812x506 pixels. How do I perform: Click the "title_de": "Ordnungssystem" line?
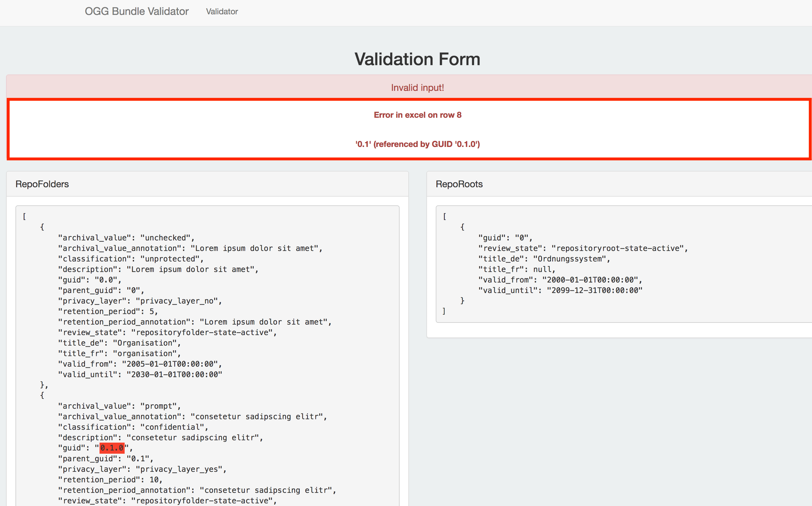tap(544, 259)
